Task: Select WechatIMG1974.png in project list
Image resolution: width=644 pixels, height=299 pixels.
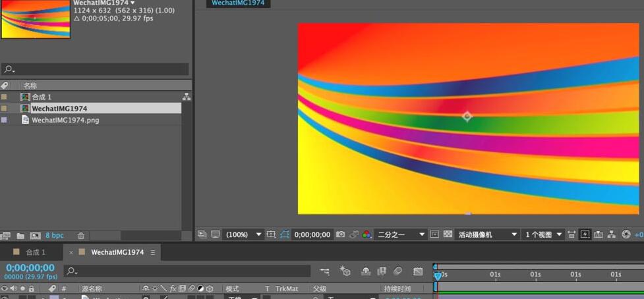Action: coord(65,121)
